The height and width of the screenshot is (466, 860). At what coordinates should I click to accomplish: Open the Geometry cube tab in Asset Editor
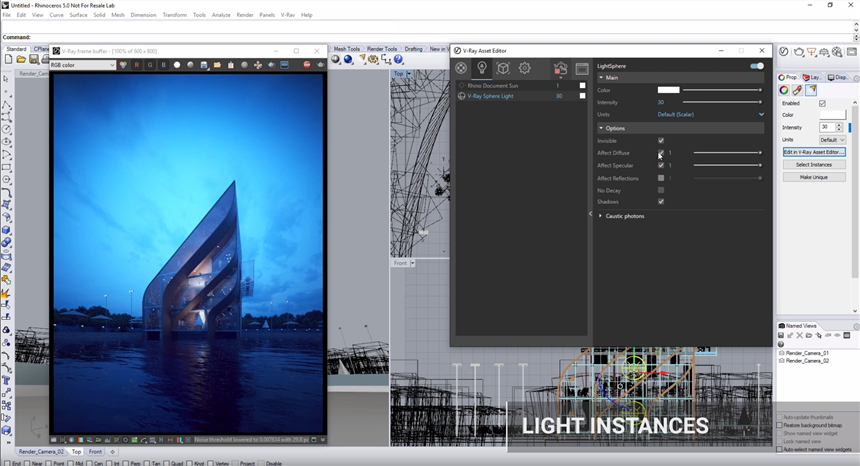[503, 68]
